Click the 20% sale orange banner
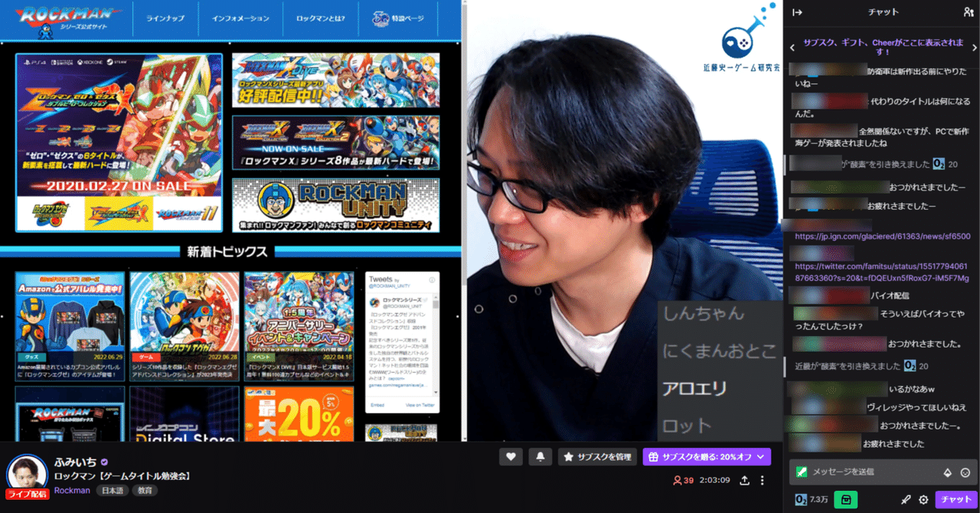Viewport: 980px width, 513px height. click(x=299, y=414)
